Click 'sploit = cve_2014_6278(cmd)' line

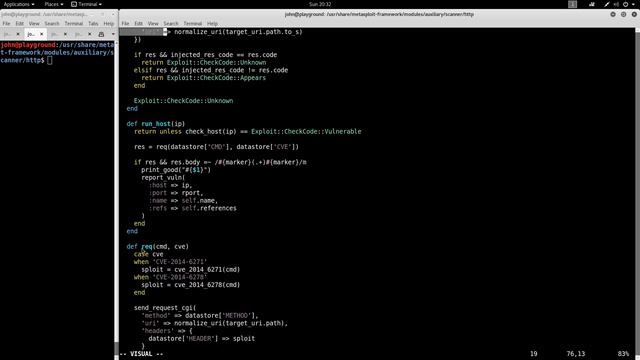(x=191, y=285)
